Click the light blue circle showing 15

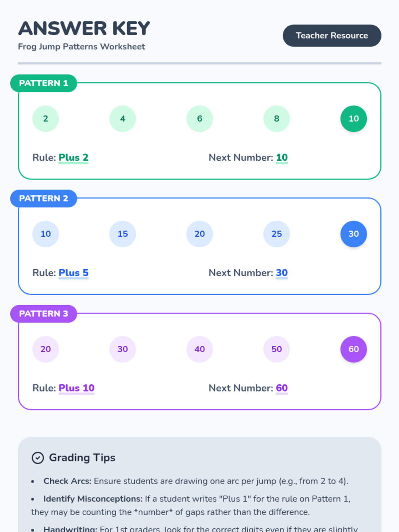123,234
